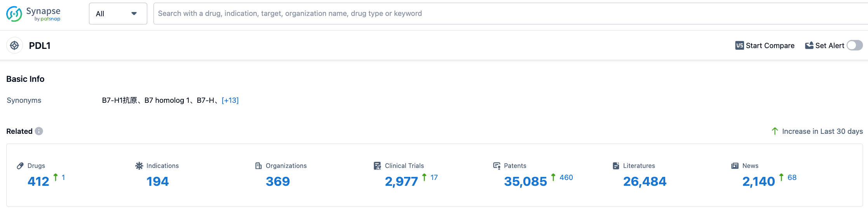This screenshot has width=868, height=211.
Task: Click the Literatures document icon
Action: click(x=616, y=166)
